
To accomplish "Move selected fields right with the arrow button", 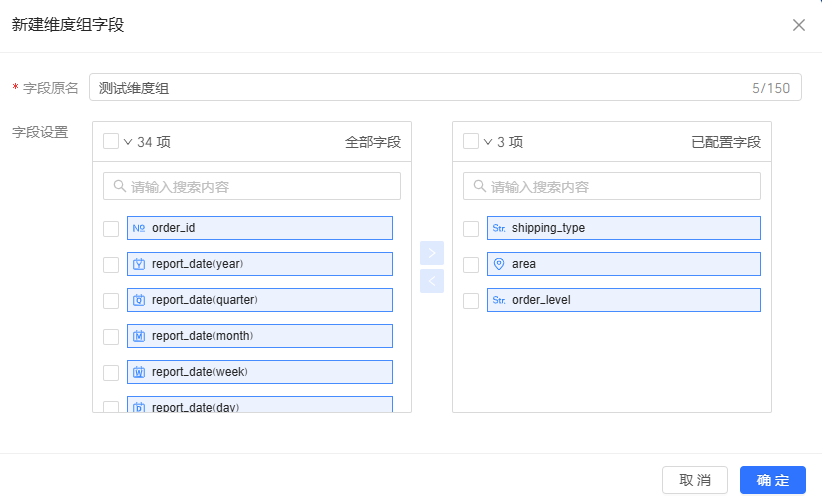I will tap(432, 252).
